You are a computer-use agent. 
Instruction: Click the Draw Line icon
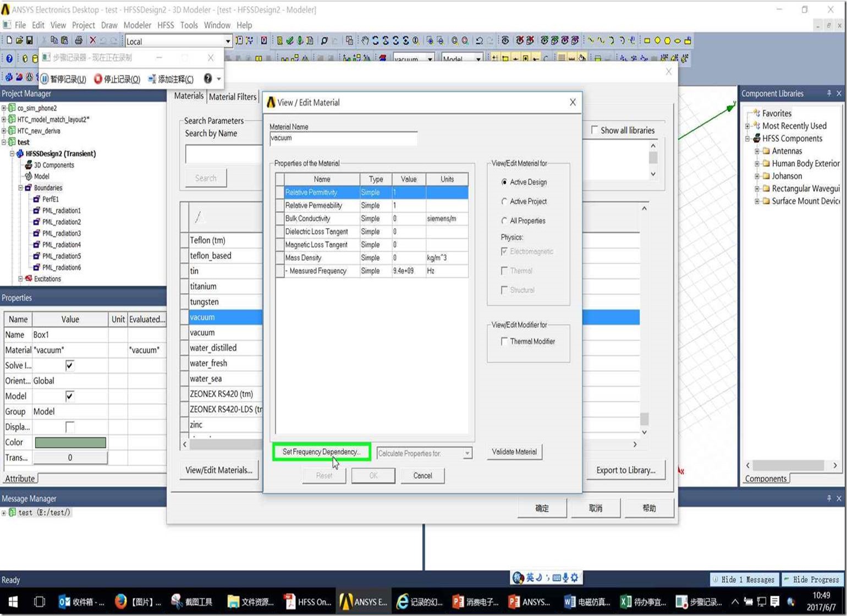pyautogui.click(x=591, y=41)
